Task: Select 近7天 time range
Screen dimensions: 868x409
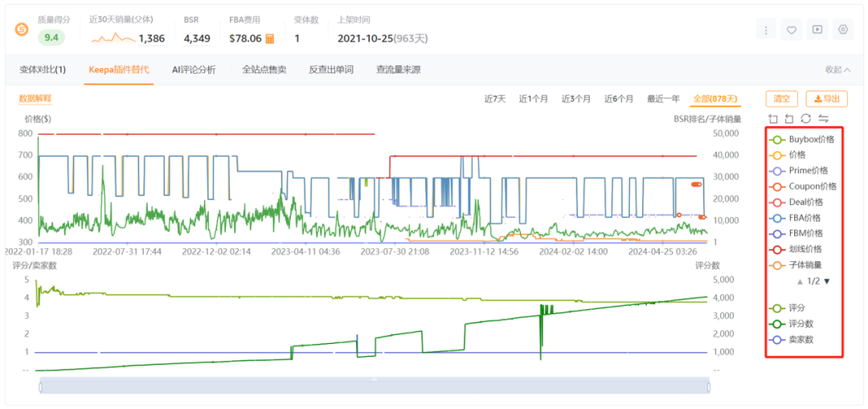Action: (495, 99)
